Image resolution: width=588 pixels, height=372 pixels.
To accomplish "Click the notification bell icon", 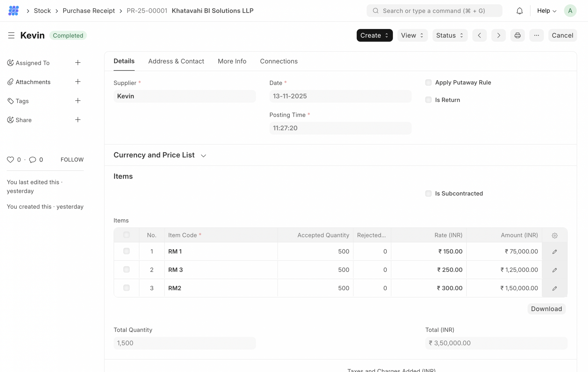I will click(519, 11).
